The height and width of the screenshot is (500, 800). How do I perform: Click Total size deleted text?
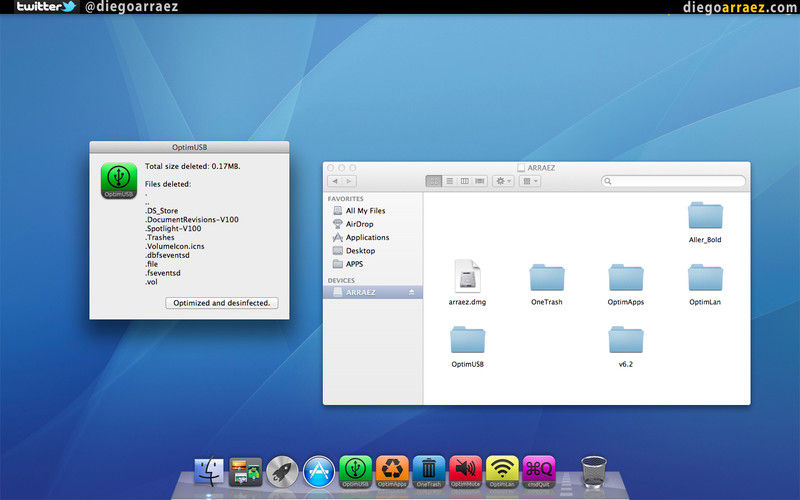pyautogui.click(x=192, y=166)
